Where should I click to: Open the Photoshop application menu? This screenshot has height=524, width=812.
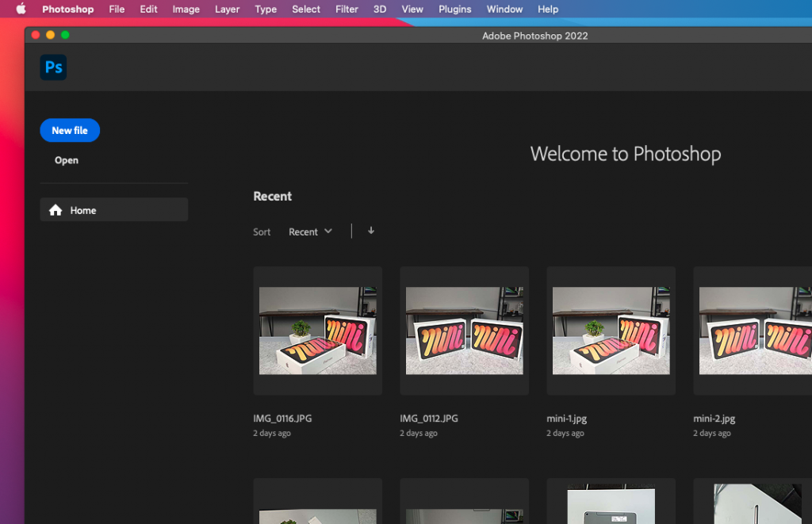[68, 9]
